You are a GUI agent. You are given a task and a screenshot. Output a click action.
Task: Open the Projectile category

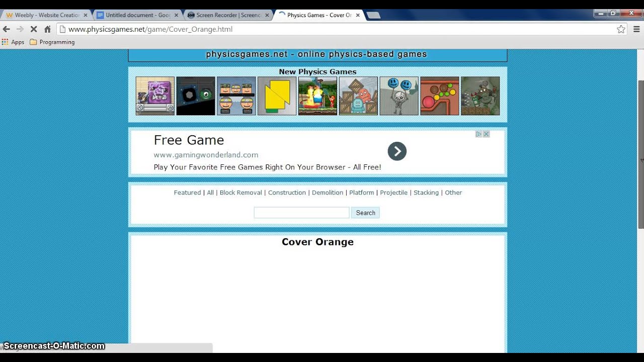[x=393, y=193]
